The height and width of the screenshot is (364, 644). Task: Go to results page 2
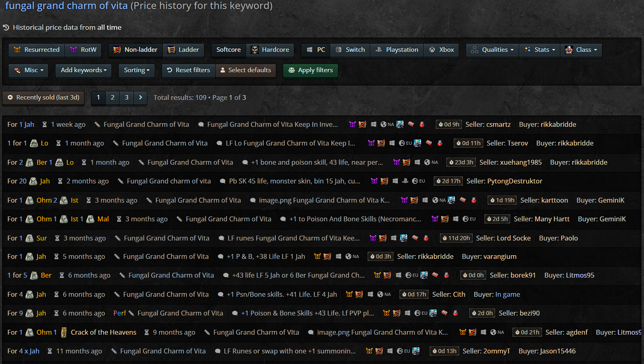(x=113, y=98)
